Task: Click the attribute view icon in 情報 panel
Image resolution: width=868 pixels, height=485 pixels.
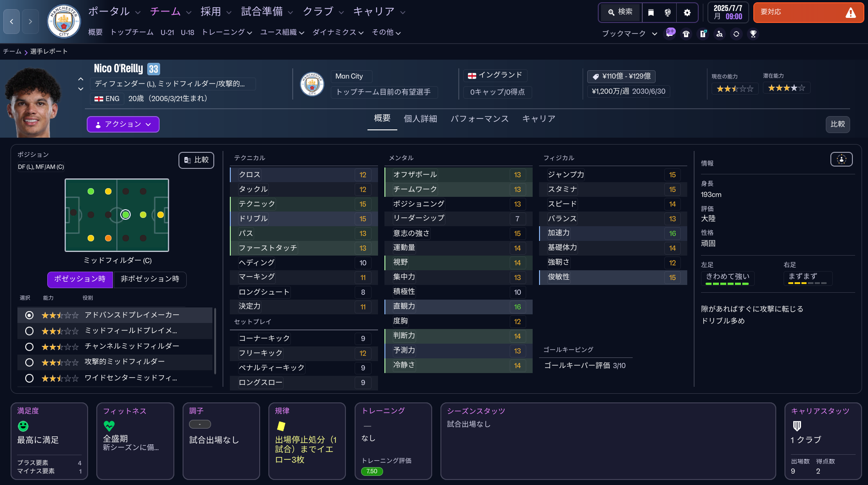Action: (841, 159)
